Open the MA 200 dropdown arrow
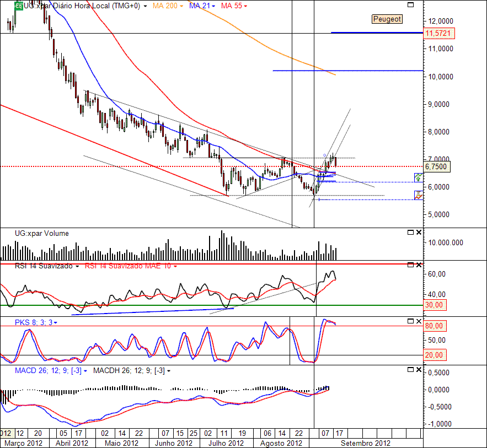 point(181,6)
